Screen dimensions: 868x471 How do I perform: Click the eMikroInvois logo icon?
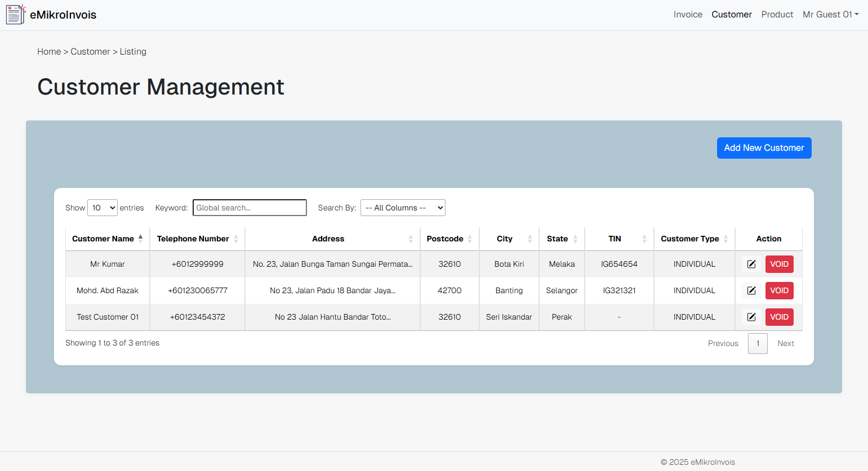point(15,15)
